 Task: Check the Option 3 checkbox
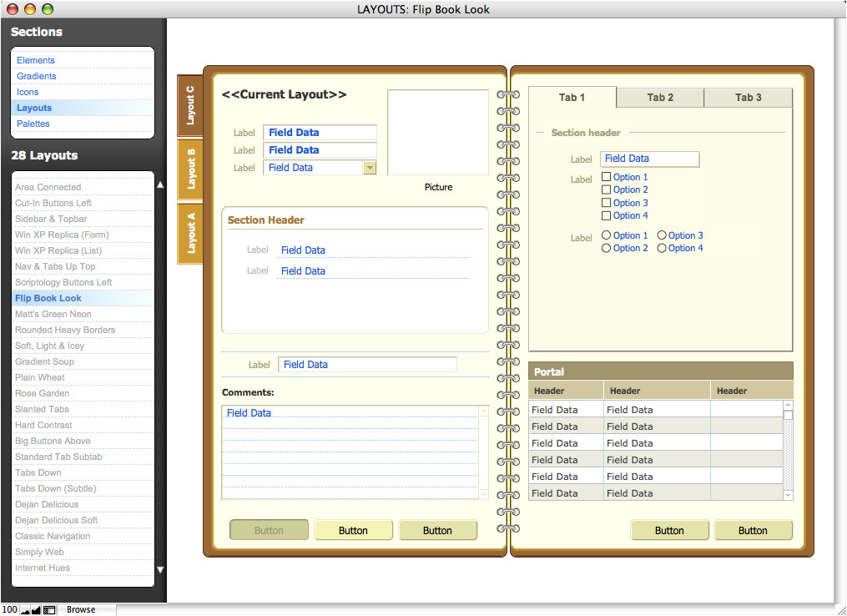(606, 203)
